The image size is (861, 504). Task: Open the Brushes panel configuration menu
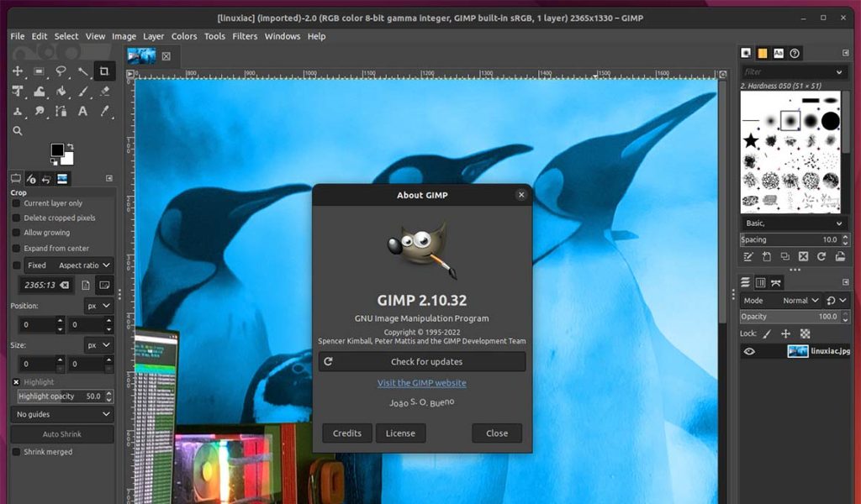click(846, 53)
